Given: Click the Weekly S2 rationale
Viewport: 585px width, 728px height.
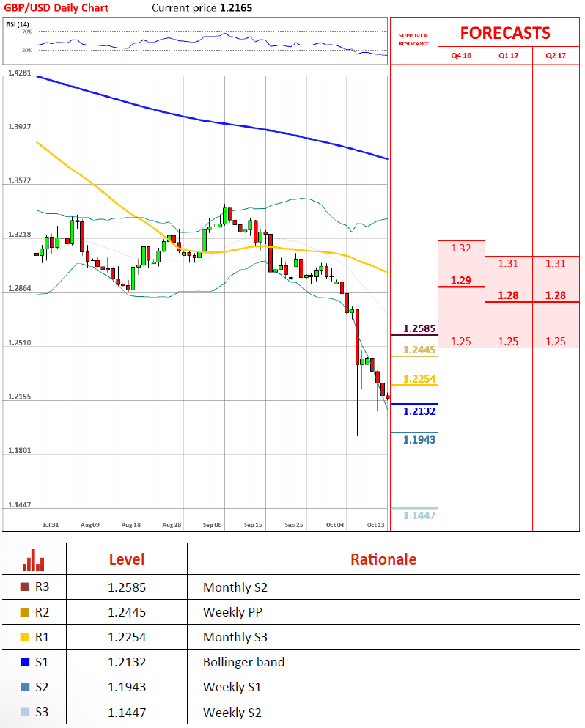Looking at the screenshot, I should (232, 713).
